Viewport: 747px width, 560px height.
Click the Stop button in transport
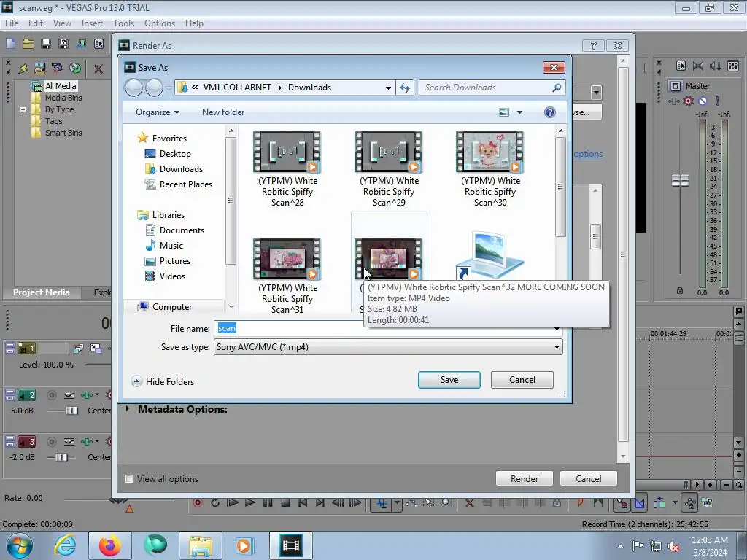coord(285,503)
